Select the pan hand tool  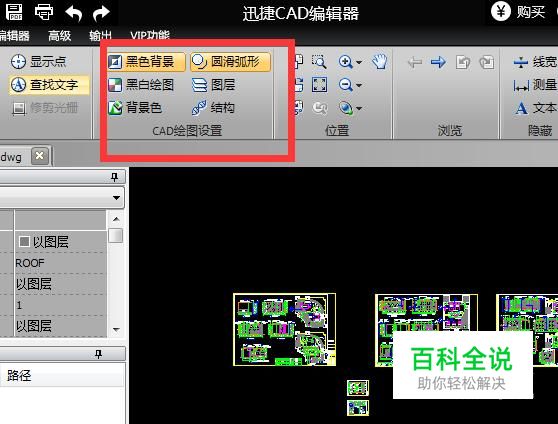[x=380, y=62]
